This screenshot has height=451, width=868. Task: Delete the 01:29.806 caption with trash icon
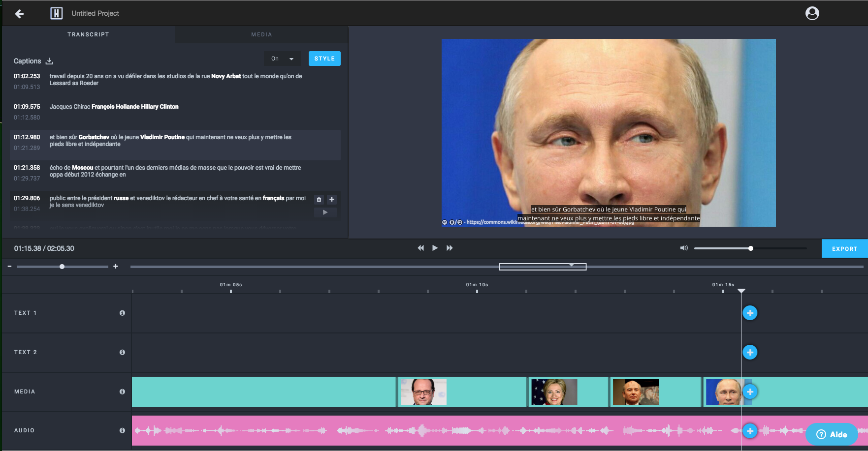point(319,199)
